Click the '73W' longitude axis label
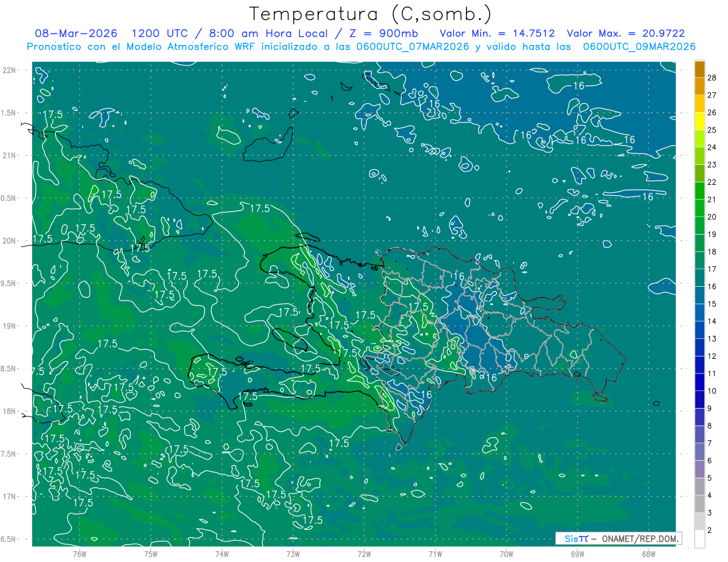This screenshot has width=728, height=562. coord(293,554)
